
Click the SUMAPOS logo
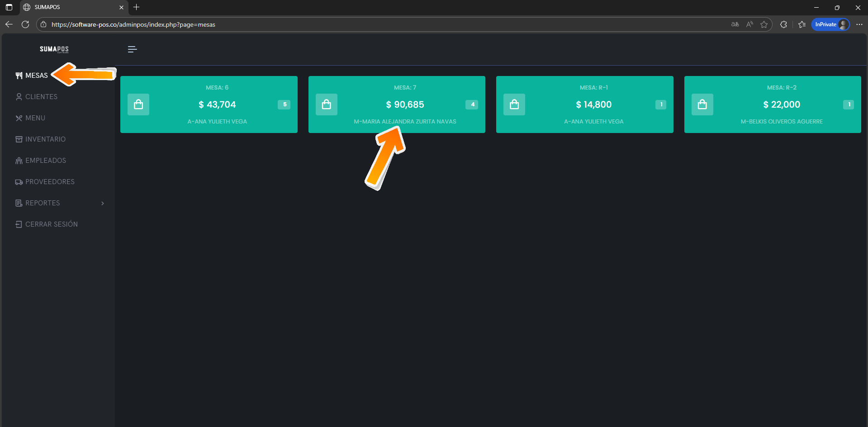54,49
